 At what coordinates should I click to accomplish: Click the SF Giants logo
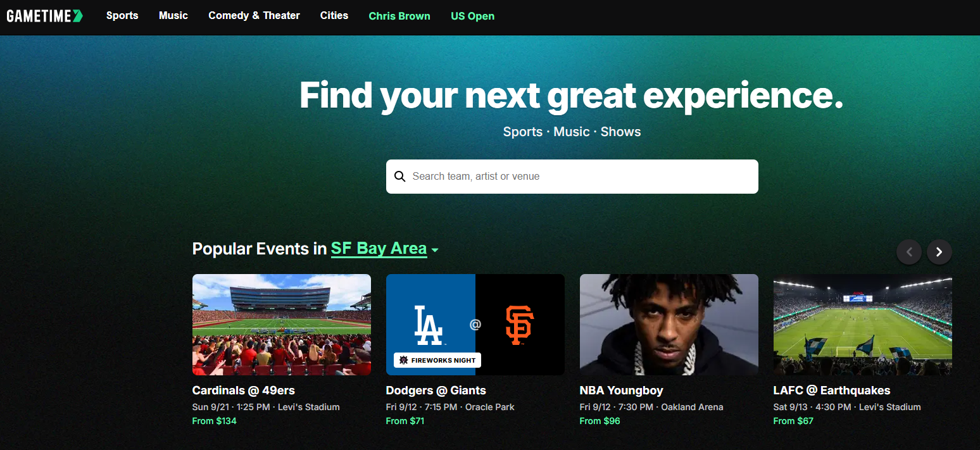(520, 325)
